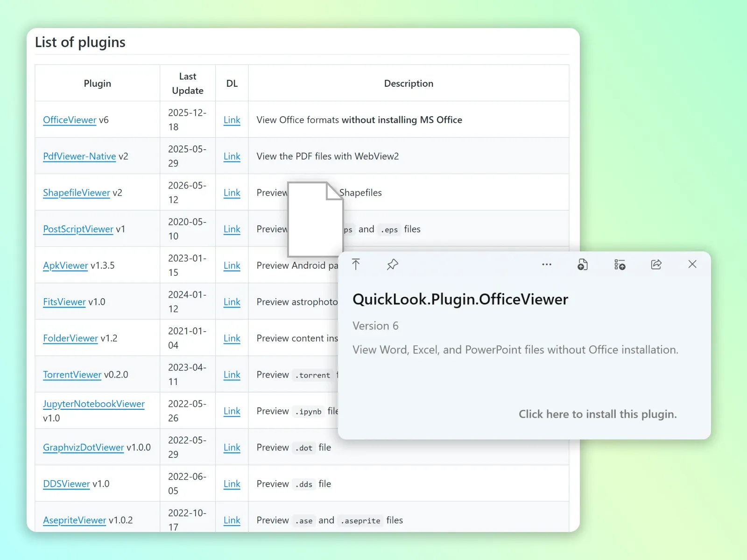Open the OfficeViewer plugin link

pyautogui.click(x=70, y=120)
